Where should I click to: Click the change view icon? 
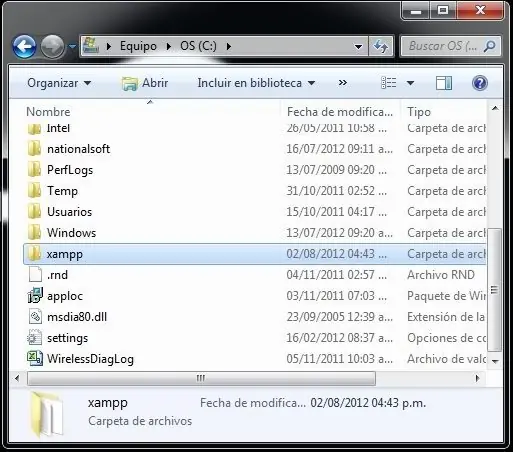point(389,83)
